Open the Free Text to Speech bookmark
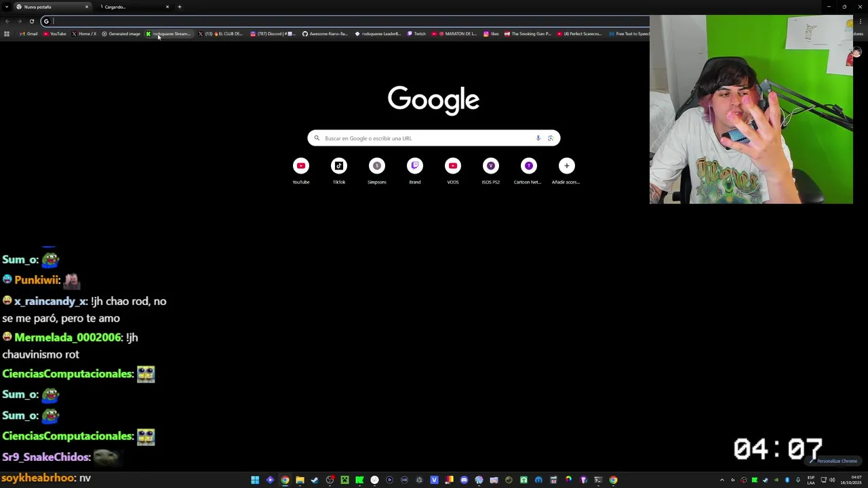Image resolution: width=868 pixels, height=488 pixels. 629,34
